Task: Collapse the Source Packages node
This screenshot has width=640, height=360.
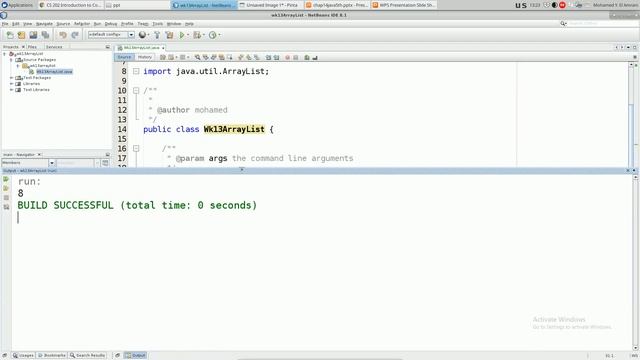Action: pos(11,60)
